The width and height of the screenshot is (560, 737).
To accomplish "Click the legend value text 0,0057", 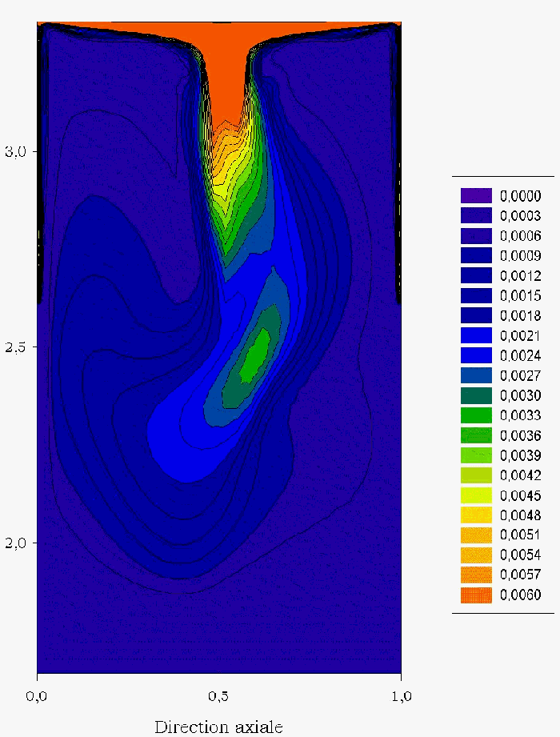I will pyautogui.click(x=521, y=575).
